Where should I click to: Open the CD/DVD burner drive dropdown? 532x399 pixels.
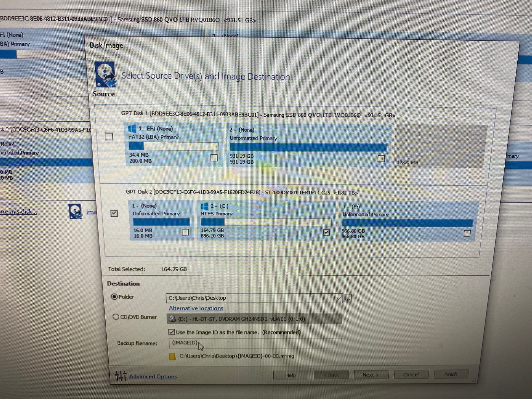tap(338, 318)
